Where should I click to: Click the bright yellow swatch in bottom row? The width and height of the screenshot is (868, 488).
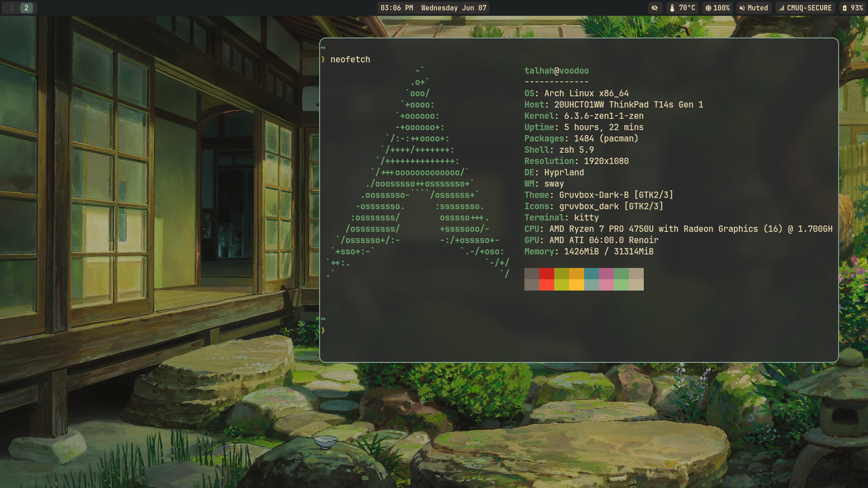(x=576, y=285)
